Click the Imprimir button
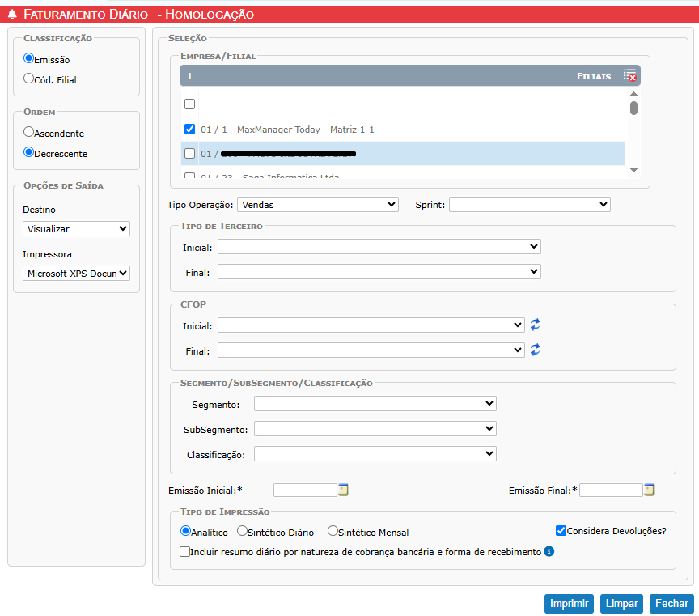 click(569, 604)
